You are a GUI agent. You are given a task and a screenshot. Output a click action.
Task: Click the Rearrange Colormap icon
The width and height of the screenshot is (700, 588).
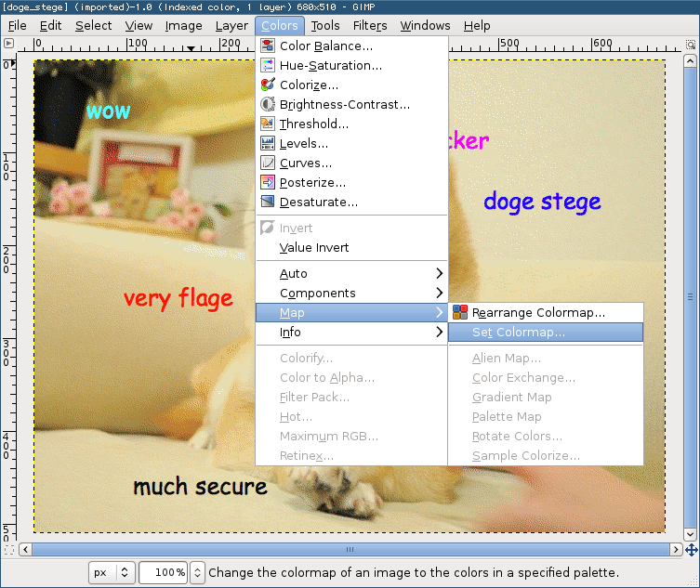pos(460,313)
